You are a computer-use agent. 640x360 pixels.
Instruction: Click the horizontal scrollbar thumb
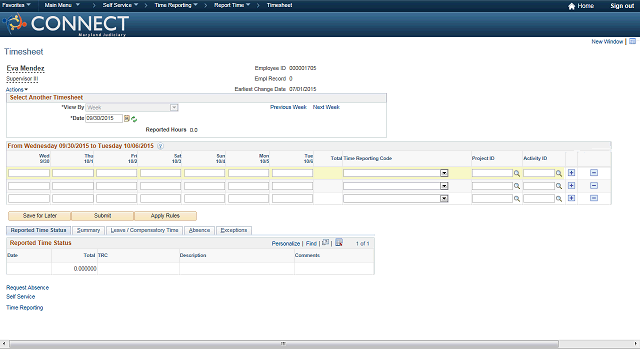pos(284,344)
